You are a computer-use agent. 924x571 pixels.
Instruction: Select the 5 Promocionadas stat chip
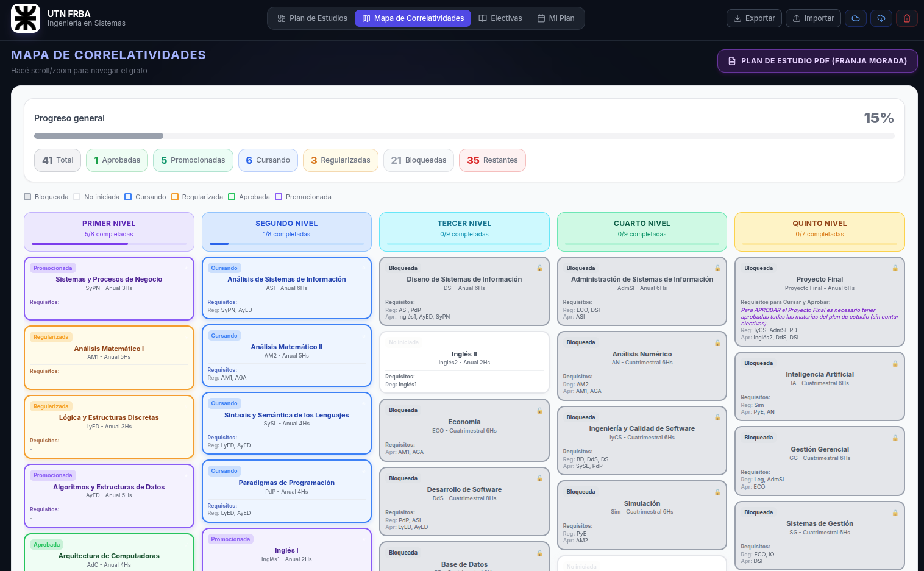tap(193, 160)
